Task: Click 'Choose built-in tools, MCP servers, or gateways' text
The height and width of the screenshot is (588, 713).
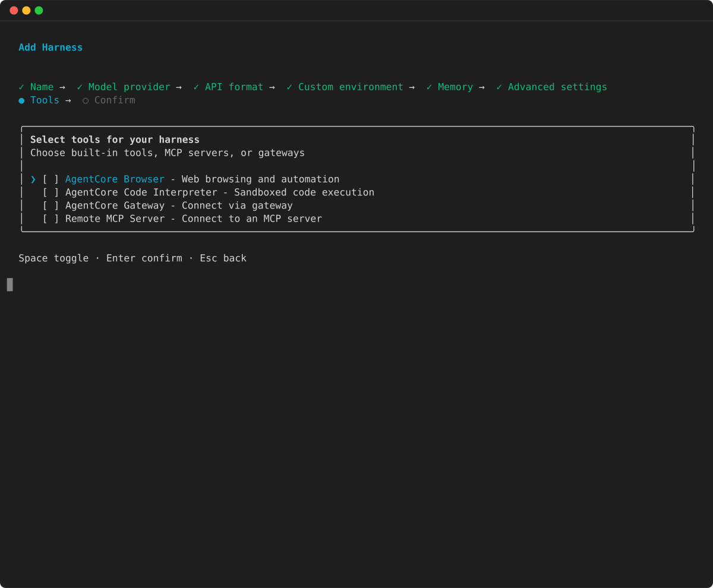Action: pos(168,153)
